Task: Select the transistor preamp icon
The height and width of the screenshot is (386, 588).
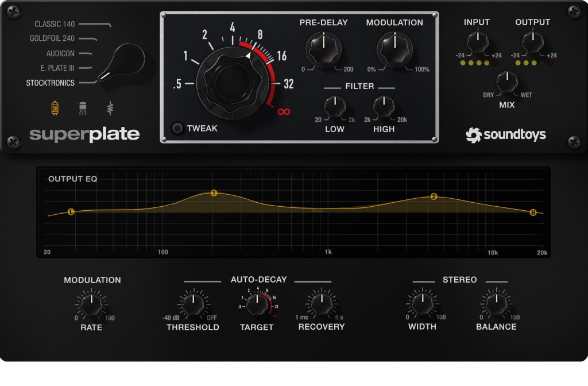Action: coord(82,107)
